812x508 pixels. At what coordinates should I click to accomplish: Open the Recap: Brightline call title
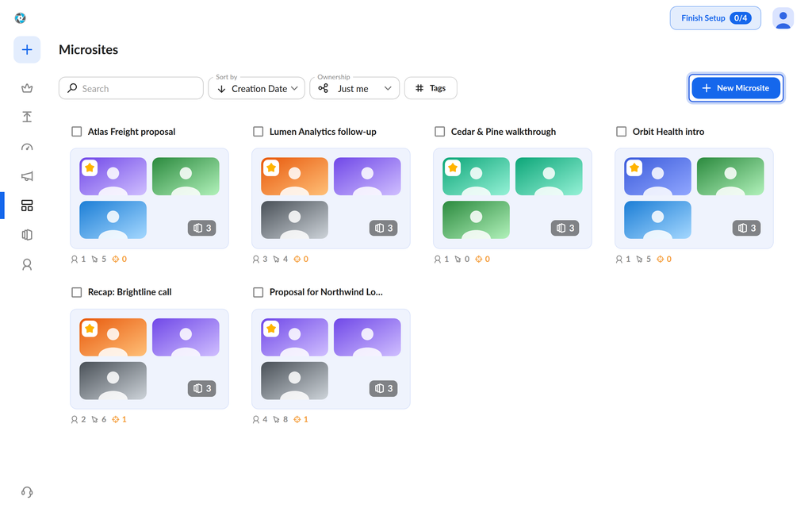(x=129, y=292)
